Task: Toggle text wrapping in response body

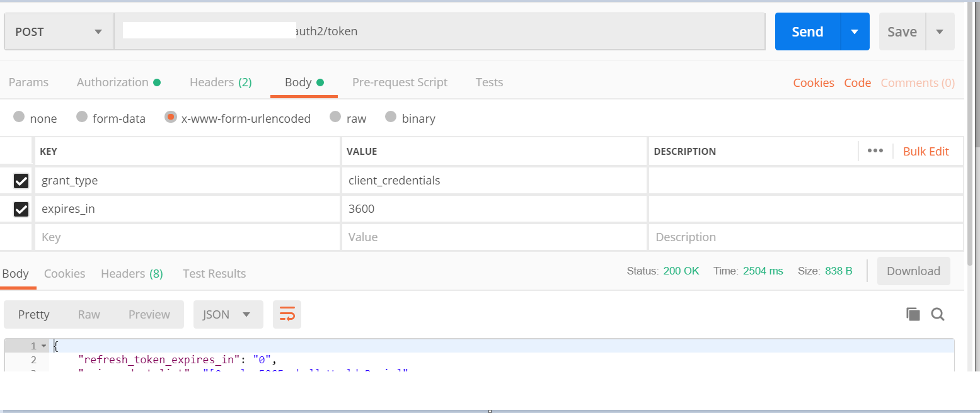Action: click(x=287, y=314)
